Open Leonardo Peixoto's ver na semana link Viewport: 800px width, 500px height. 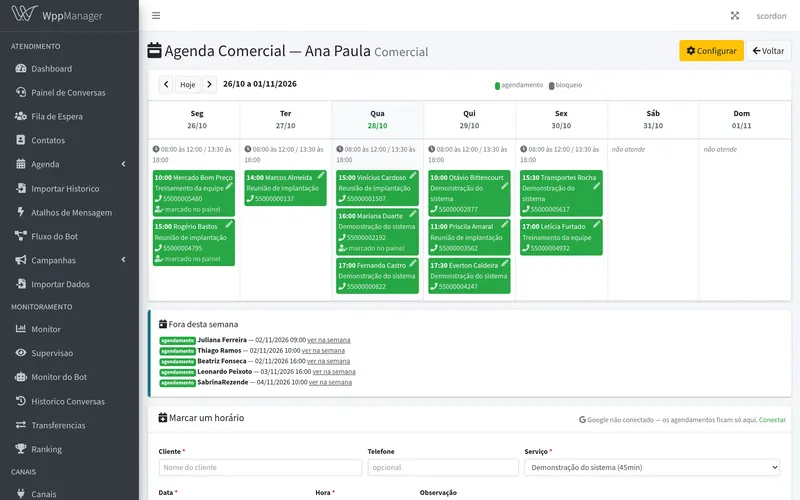[334, 371]
